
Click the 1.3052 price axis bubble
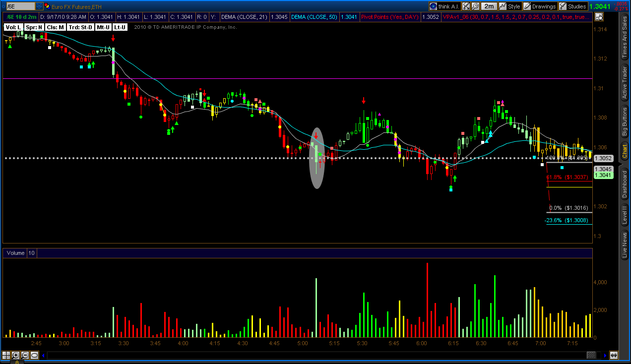603,158
